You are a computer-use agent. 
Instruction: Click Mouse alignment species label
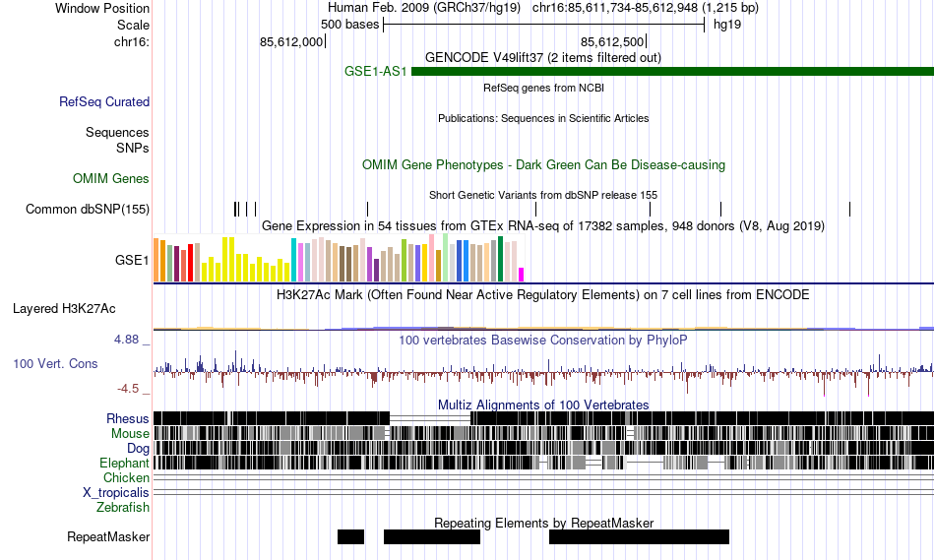tap(130, 434)
